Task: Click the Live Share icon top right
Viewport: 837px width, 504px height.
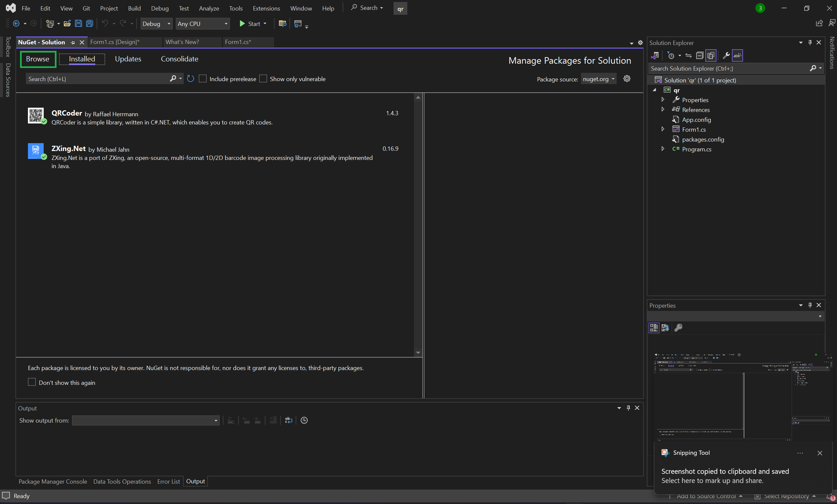Action: pos(819,23)
